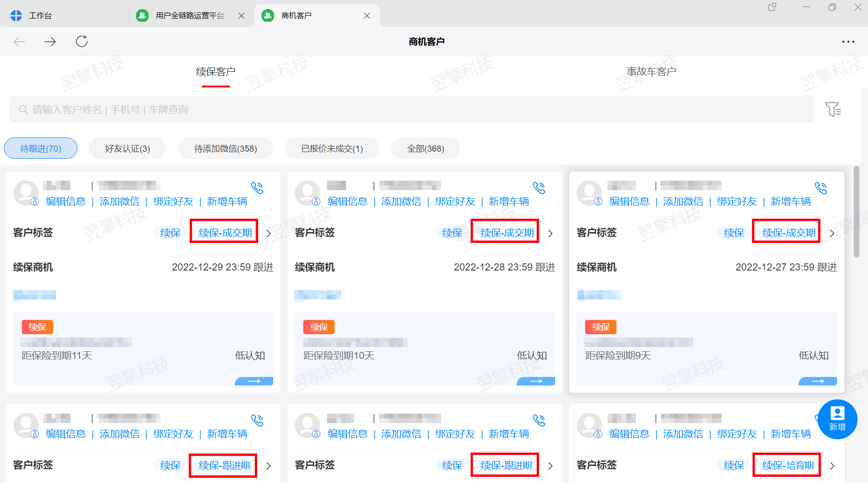This screenshot has width=868, height=483.
Task: Open the filter funnel beside the search bar
Action: (x=833, y=109)
